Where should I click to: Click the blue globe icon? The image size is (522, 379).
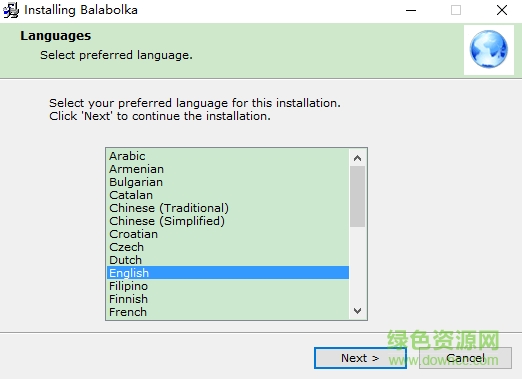click(489, 49)
